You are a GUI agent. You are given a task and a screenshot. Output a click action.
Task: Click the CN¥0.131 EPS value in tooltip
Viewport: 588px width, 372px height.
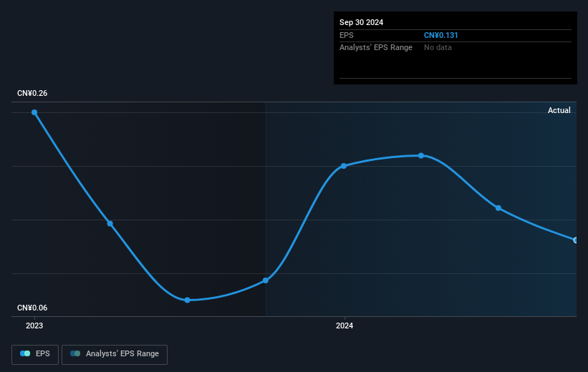click(x=440, y=35)
